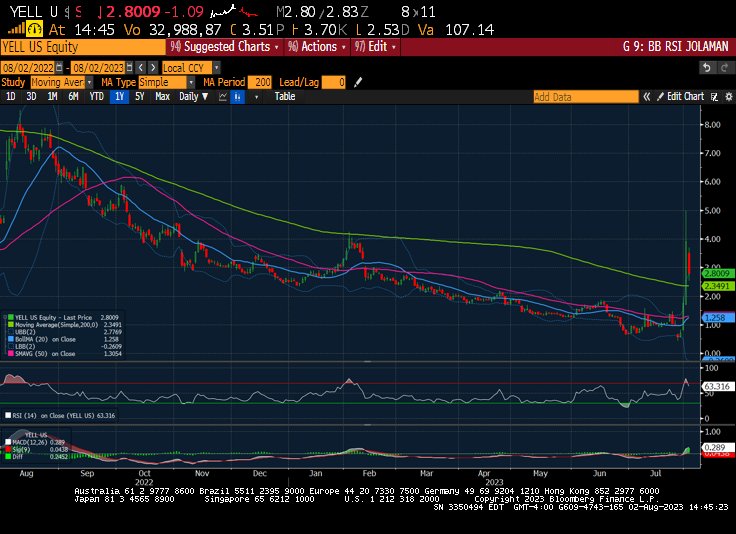
Task: Shift the date range forward with right arrow
Action: point(153,68)
